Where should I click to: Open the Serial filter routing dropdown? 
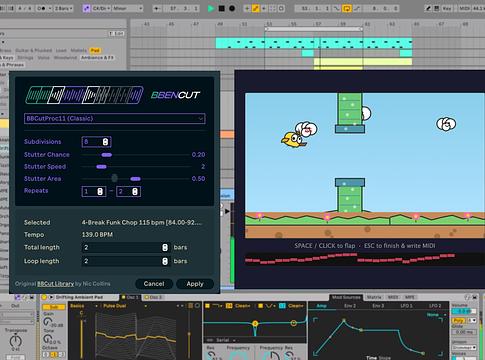[x=222, y=340]
